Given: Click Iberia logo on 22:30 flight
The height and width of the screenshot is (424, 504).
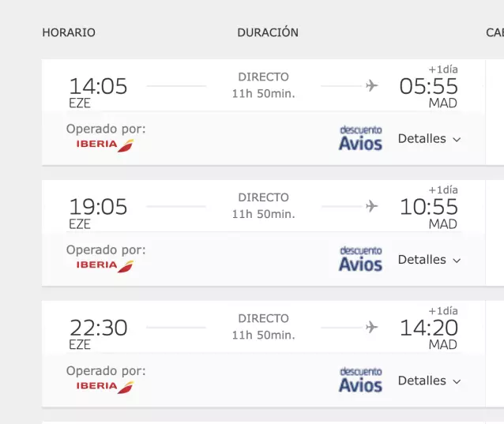Looking at the screenshot, I should pyautogui.click(x=104, y=386).
